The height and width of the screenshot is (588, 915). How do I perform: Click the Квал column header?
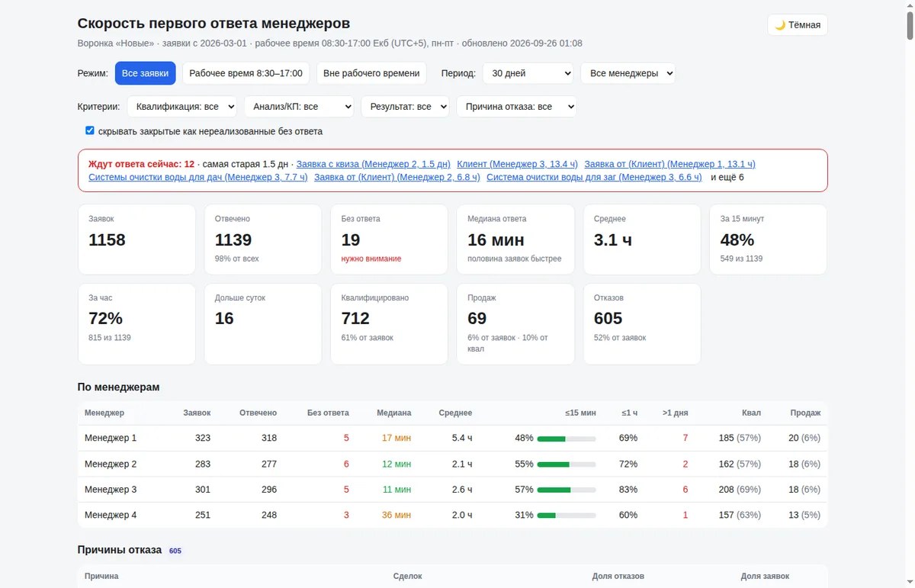(x=751, y=413)
